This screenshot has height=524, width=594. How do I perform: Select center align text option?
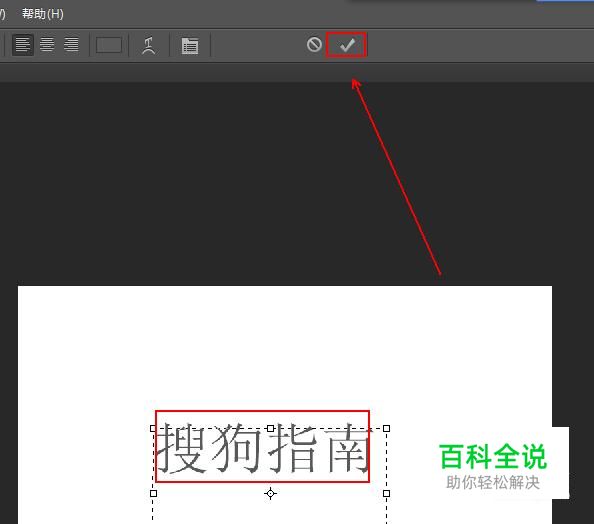(47, 45)
